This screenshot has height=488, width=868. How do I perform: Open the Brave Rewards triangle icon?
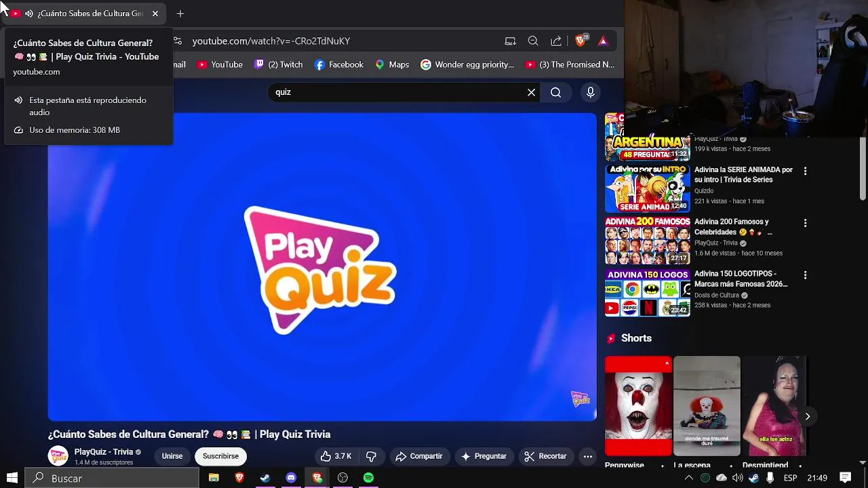click(603, 41)
